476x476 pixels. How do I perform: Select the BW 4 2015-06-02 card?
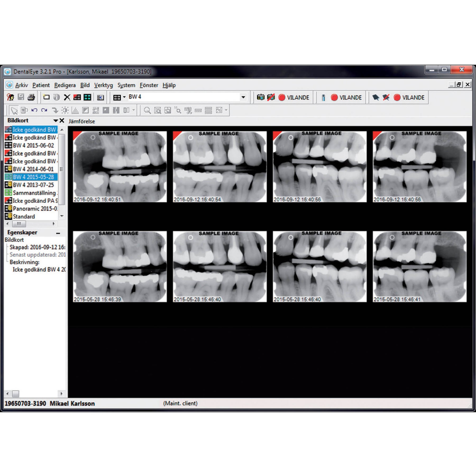31,145
